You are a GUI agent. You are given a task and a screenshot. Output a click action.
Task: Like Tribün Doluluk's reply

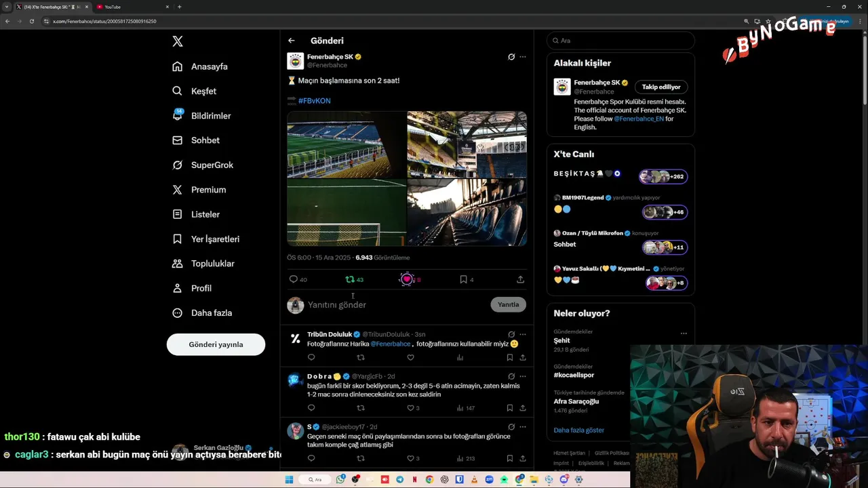pos(410,357)
